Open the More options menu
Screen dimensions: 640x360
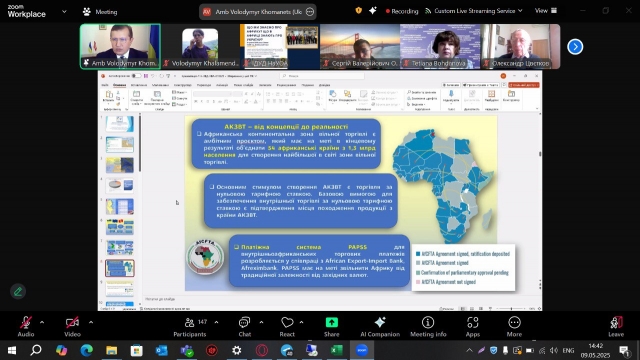tap(514, 327)
